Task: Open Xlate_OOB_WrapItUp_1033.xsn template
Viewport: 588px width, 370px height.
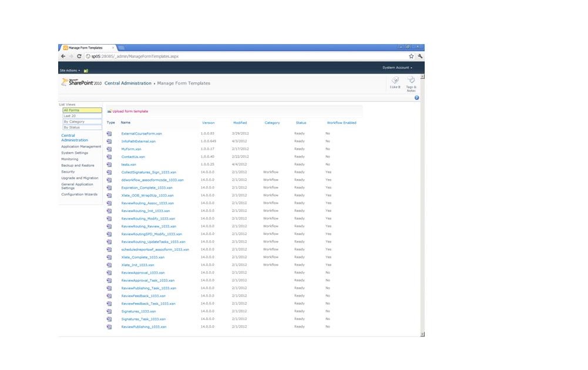Action: (x=147, y=196)
